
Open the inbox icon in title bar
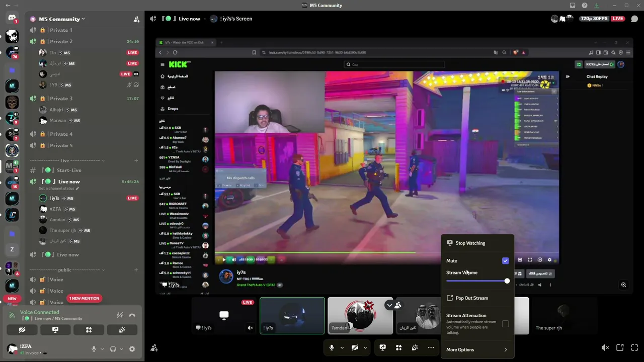[x=573, y=6]
